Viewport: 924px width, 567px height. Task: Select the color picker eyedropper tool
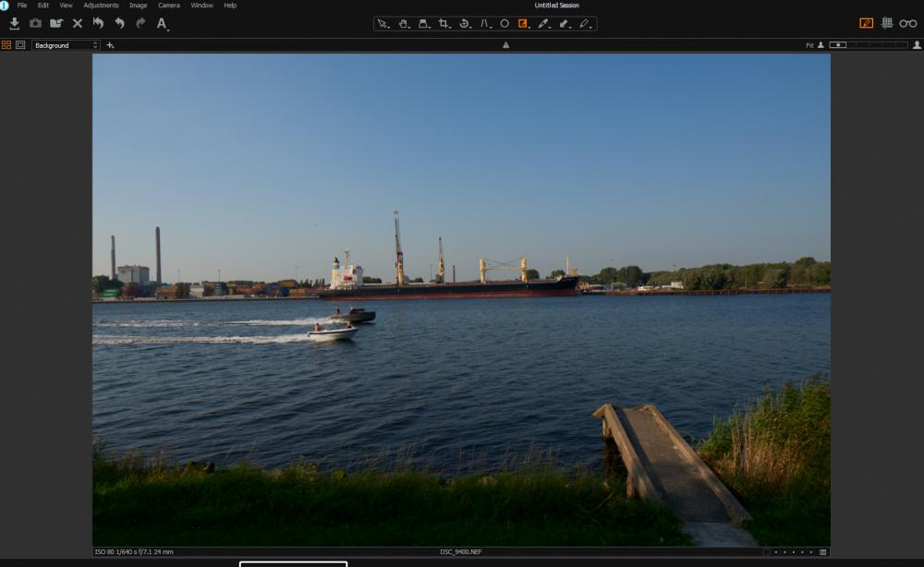click(543, 24)
